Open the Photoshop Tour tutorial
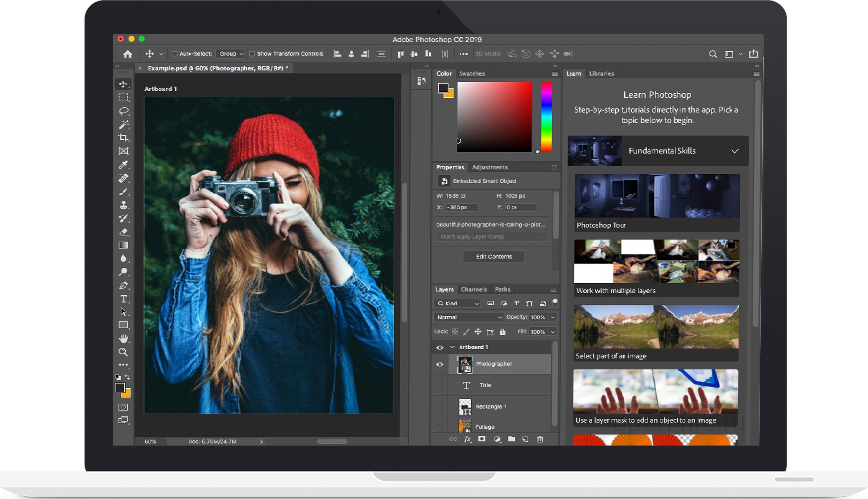Image resolution: width=868 pixels, height=499 pixels. (x=657, y=202)
